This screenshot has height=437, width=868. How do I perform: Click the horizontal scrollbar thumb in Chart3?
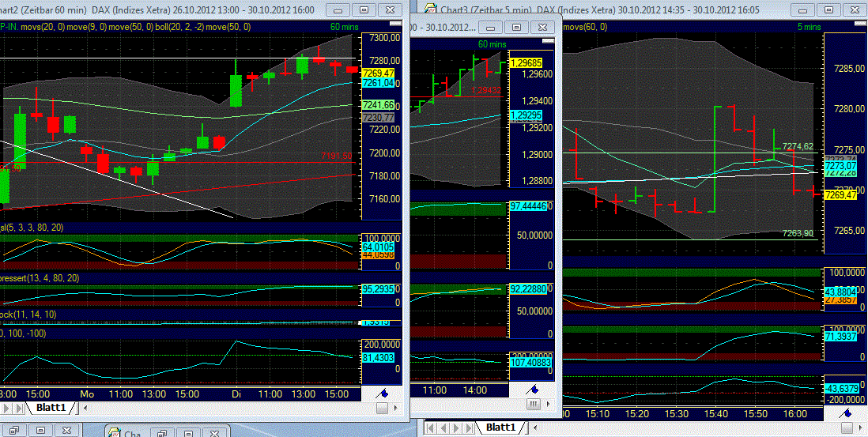(x=847, y=428)
